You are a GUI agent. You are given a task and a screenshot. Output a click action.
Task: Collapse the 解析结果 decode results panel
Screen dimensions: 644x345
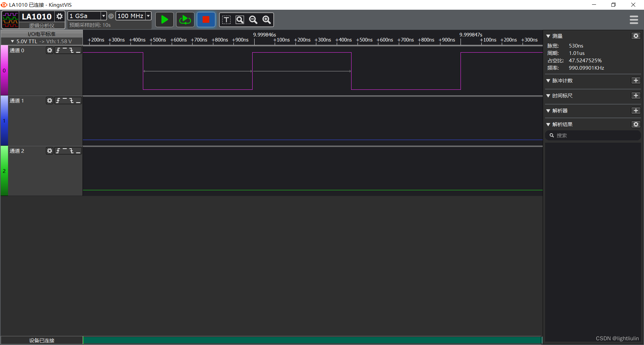pyautogui.click(x=548, y=125)
